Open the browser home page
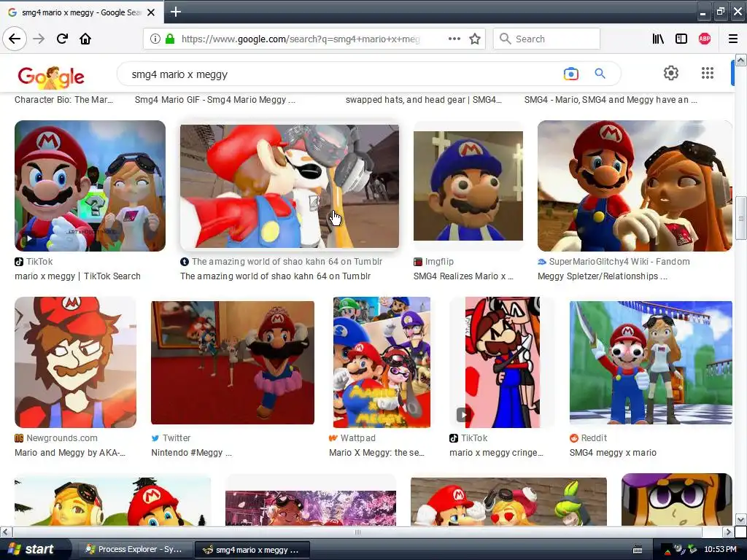This screenshot has height=560, width=747. pos(85,39)
